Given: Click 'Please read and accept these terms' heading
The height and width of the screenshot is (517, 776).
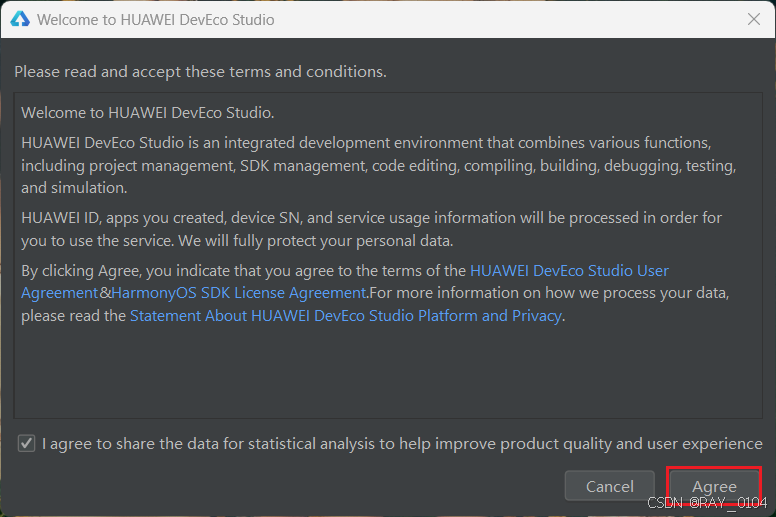Looking at the screenshot, I should pyautogui.click(x=200, y=72).
